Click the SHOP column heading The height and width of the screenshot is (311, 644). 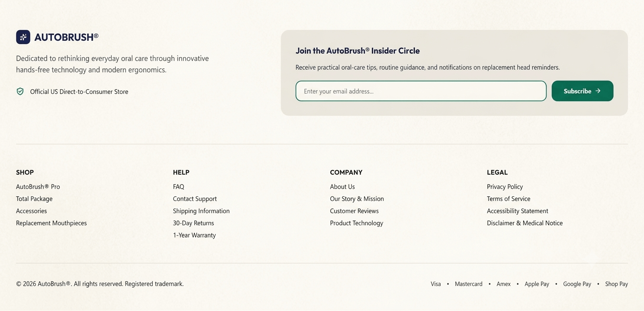(25, 172)
